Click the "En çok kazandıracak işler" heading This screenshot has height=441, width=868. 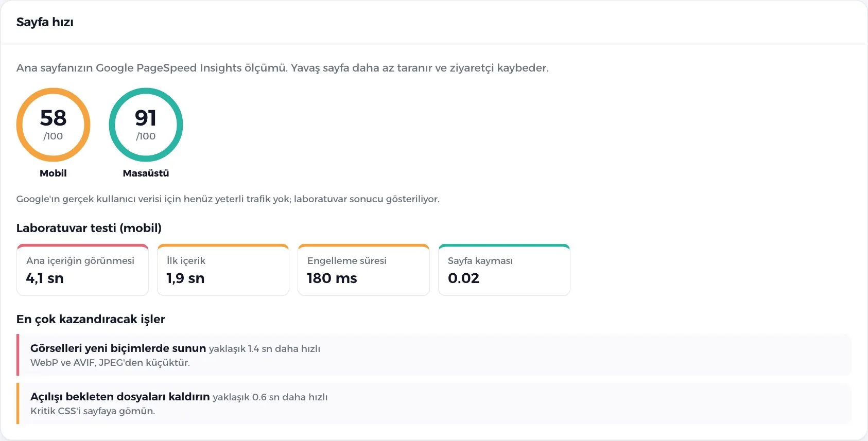click(x=91, y=319)
